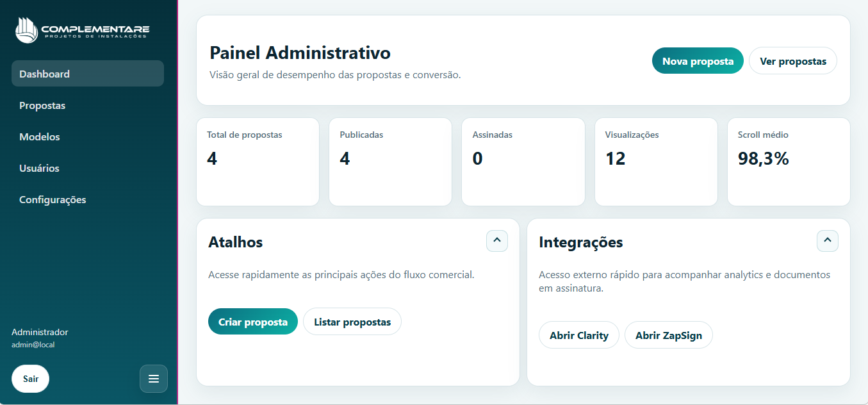The image size is (868, 405).
Task: Click the Administrador user name
Action: [40, 332]
